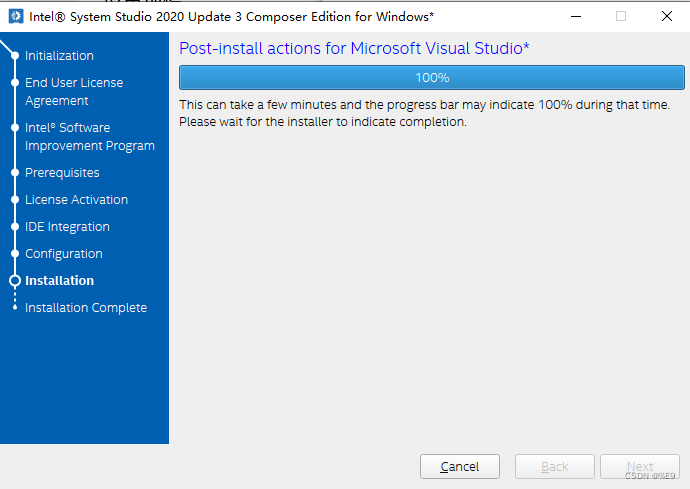The image size is (690, 489).
Task: Click the Intel logo icon in title bar
Action: coord(16,17)
